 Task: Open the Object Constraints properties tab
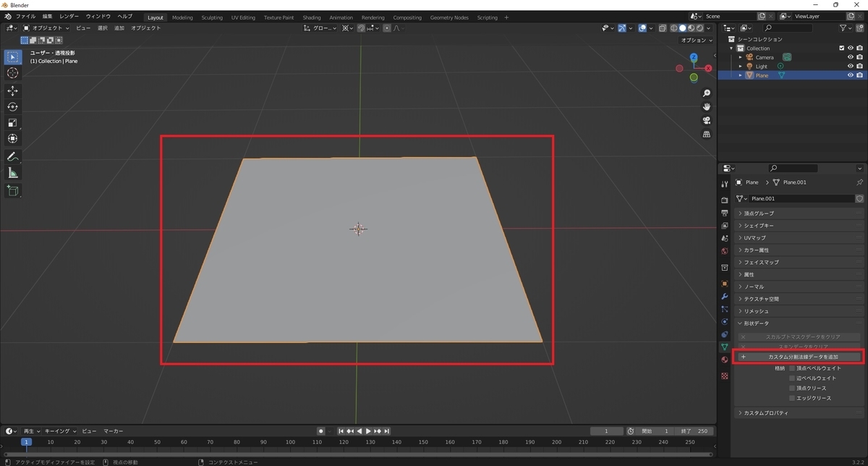click(x=725, y=334)
